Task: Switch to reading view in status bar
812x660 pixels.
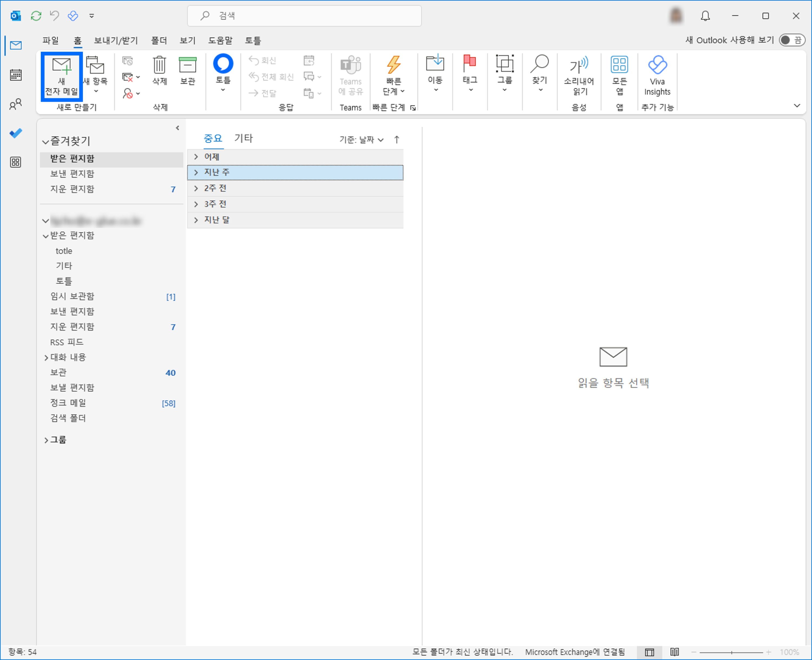Action: 675,652
